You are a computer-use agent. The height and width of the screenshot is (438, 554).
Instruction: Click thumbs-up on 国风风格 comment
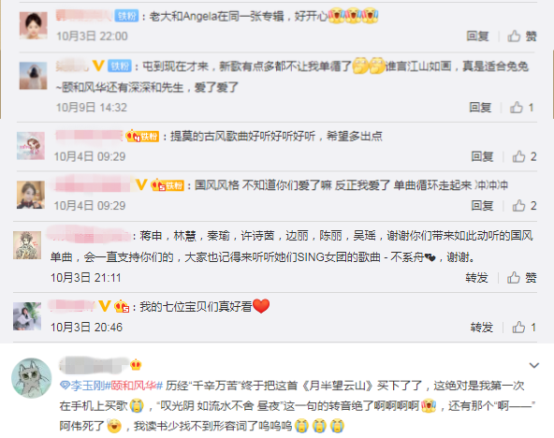coord(524,206)
